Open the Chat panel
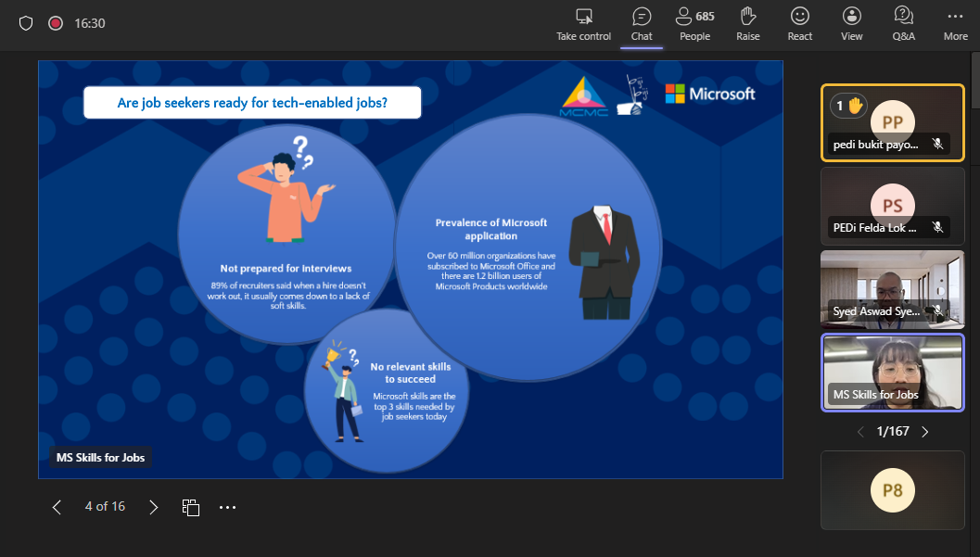 [642, 17]
